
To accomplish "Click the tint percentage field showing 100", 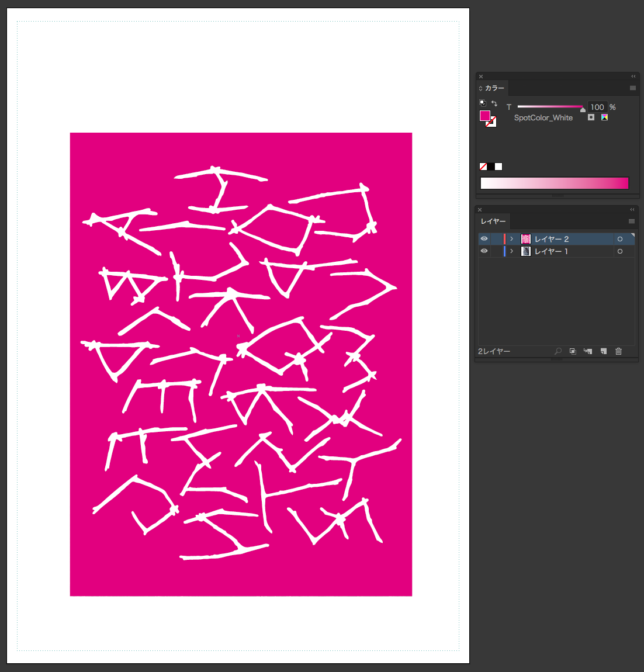I will pyautogui.click(x=597, y=107).
